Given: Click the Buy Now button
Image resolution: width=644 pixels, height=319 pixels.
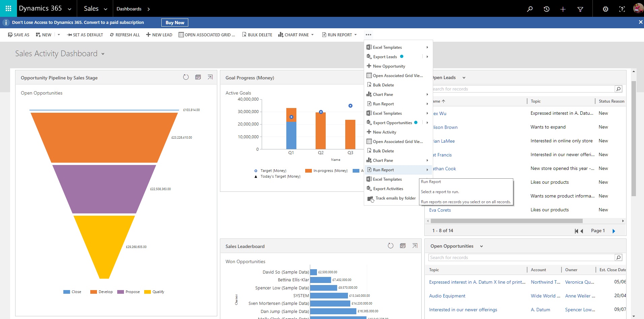Looking at the screenshot, I should tap(175, 23).
